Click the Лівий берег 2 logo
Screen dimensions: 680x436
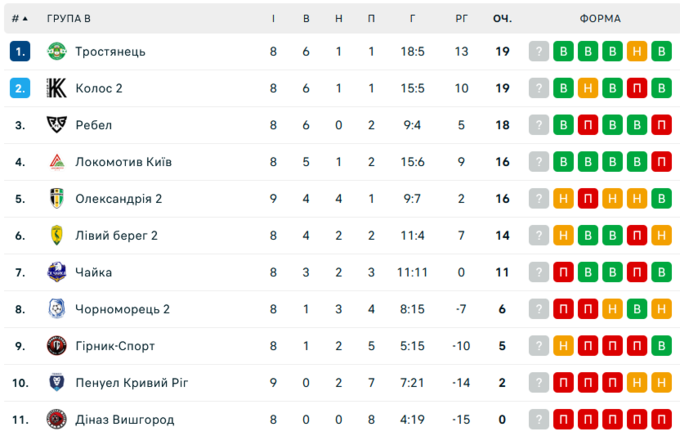tap(56, 235)
